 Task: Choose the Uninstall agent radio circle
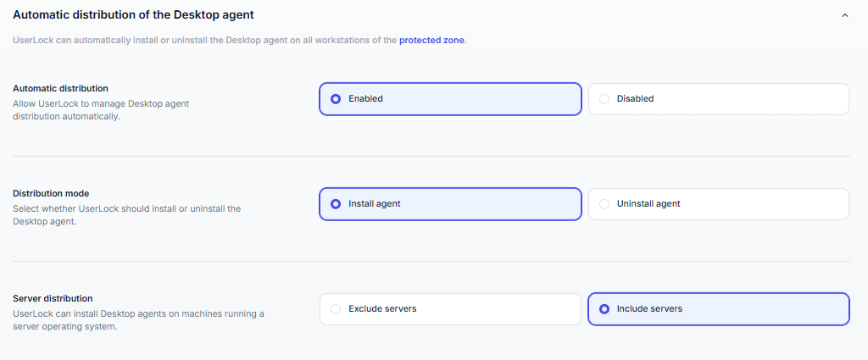(x=604, y=204)
